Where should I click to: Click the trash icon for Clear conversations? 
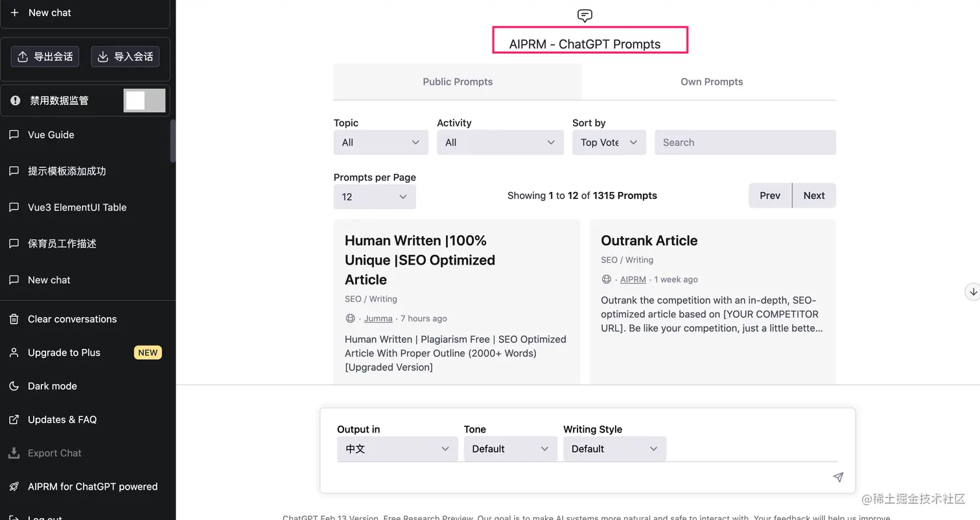click(x=14, y=319)
